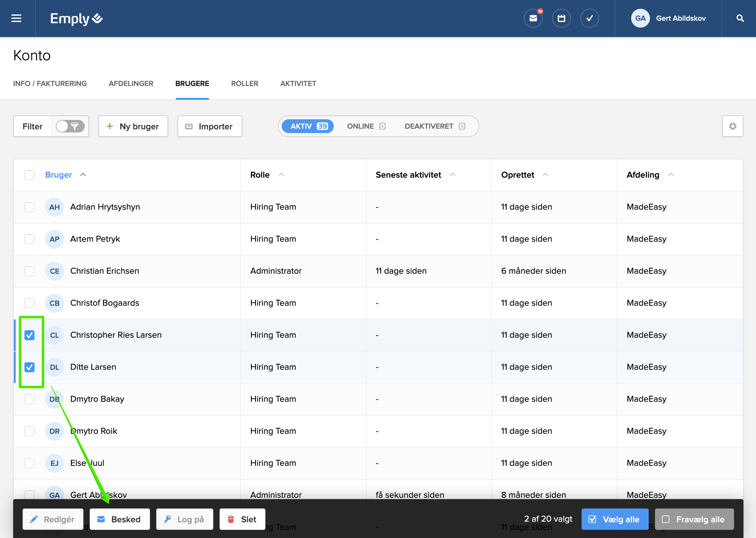Screen dimensions: 756x538
Task: Send Besked to selected users
Action: [x=120, y=519]
